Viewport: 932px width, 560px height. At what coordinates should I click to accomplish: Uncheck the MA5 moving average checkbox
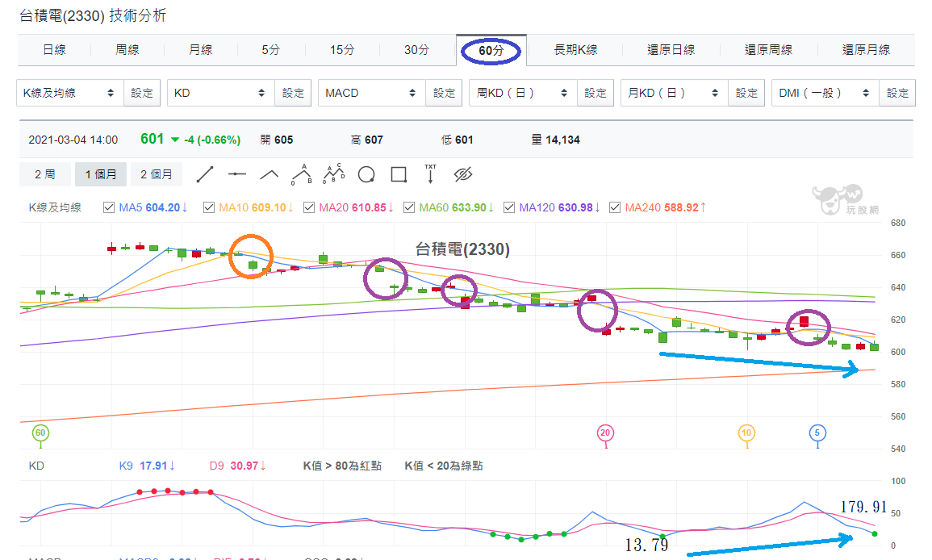109,207
